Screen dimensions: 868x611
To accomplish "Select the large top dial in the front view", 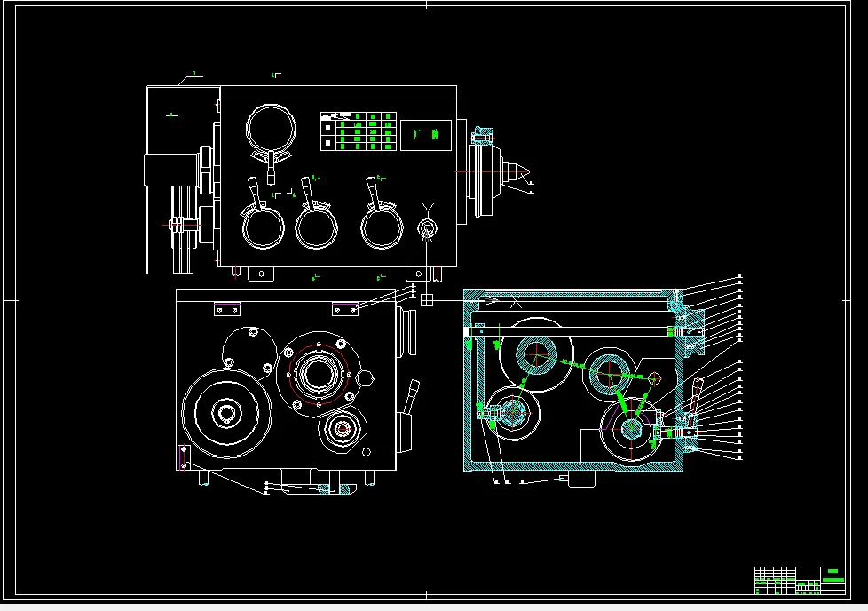I will (x=271, y=131).
